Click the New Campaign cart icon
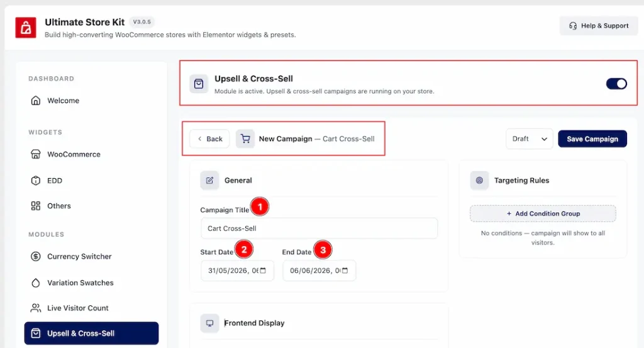 pos(245,139)
